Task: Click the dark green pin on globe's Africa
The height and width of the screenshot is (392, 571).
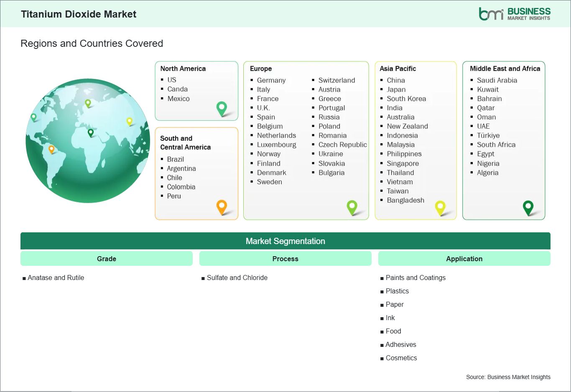Action: [x=91, y=133]
